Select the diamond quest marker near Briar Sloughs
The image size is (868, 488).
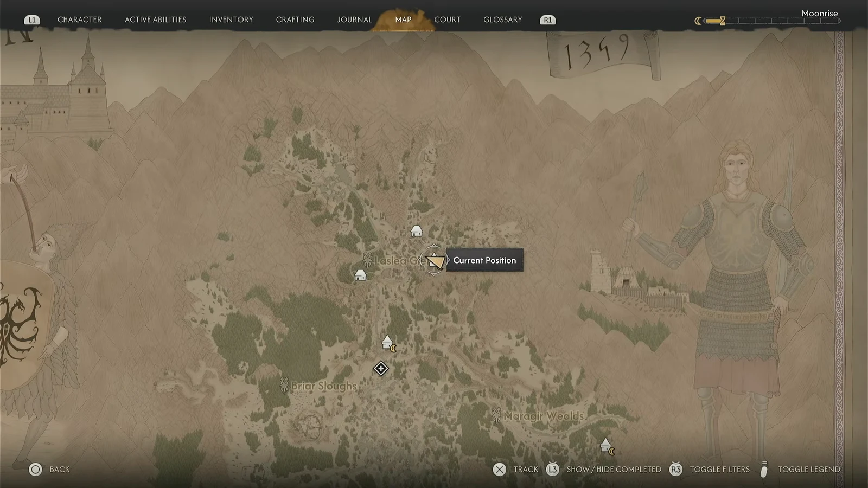[x=381, y=369]
